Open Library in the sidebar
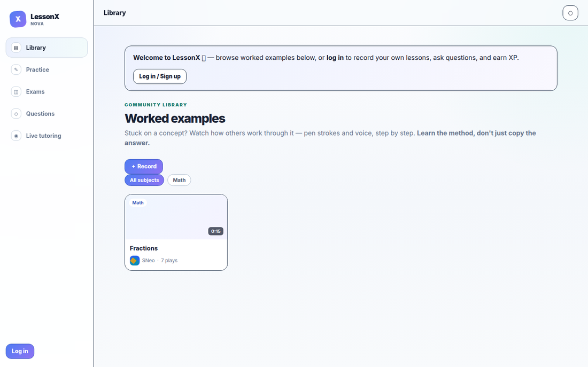The width and height of the screenshot is (588, 367). click(x=47, y=48)
